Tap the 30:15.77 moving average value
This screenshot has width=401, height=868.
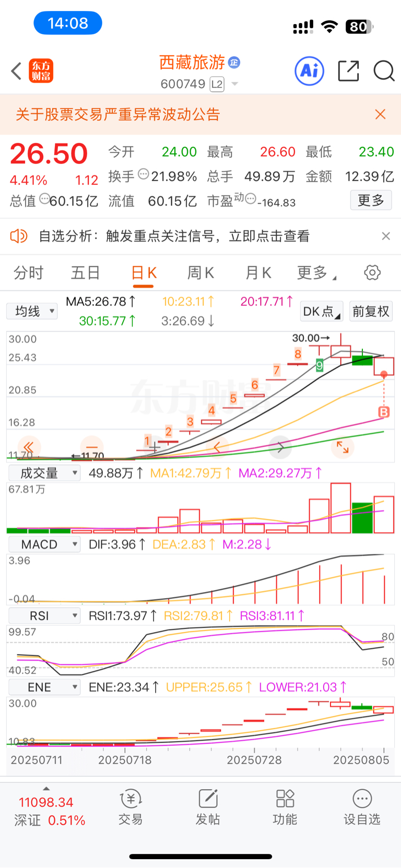(107, 321)
